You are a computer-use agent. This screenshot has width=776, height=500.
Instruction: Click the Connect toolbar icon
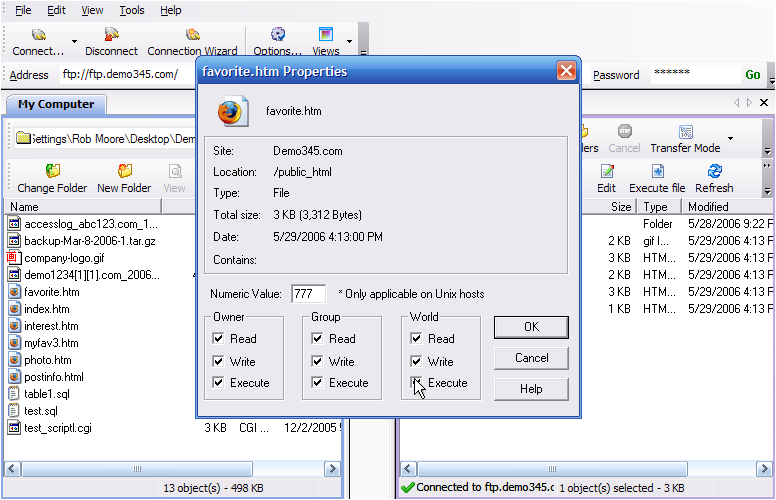point(39,34)
